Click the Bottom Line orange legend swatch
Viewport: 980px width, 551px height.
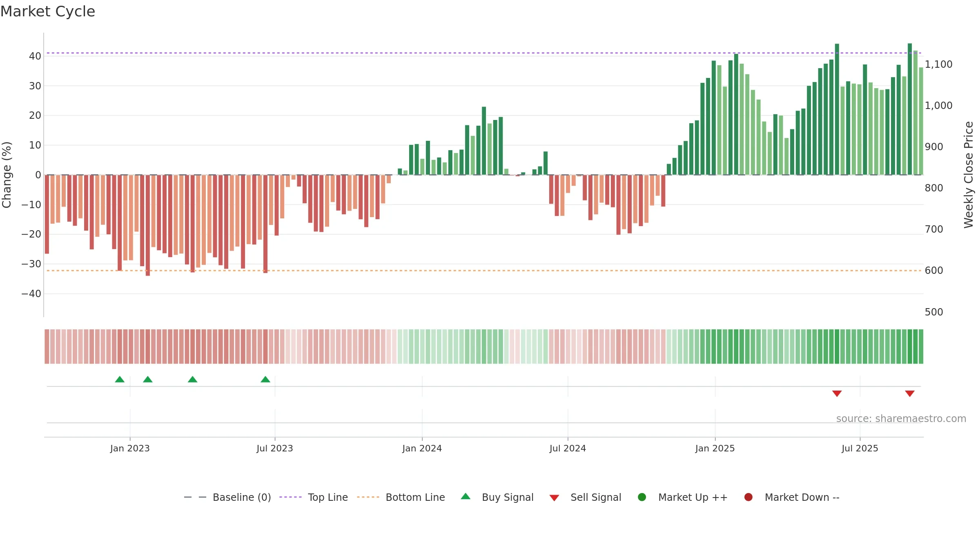(x=368, y=497)
